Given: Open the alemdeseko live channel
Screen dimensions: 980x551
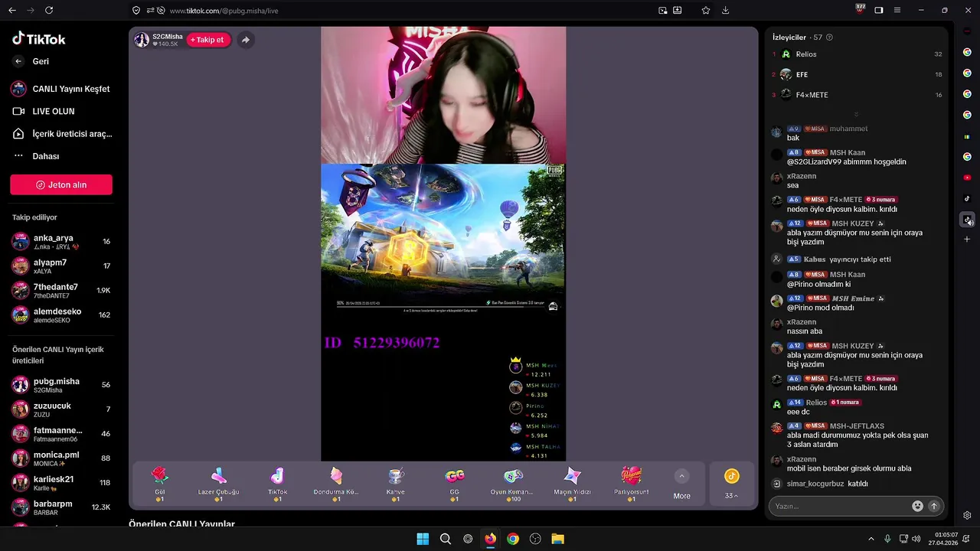Looking at the screenshot, I should [61, 315].
